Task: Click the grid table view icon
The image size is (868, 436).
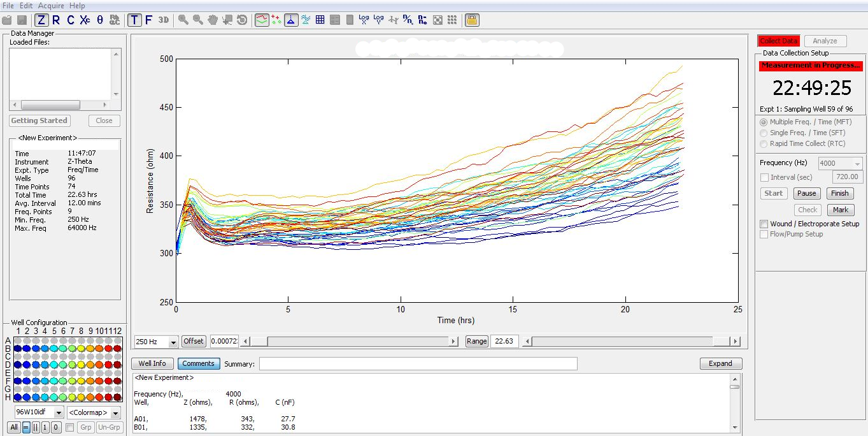Action: (320, 20)
